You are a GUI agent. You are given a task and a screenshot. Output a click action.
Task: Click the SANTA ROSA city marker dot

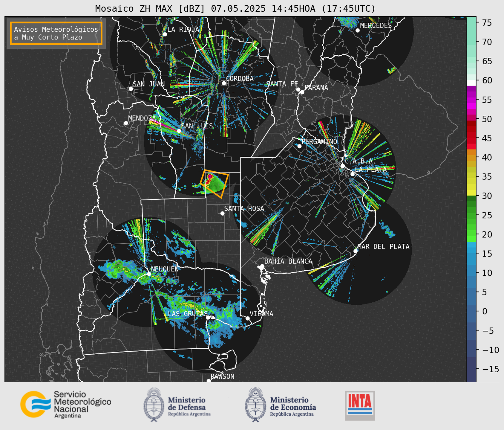pyautogui.click(x=222, y=213)
